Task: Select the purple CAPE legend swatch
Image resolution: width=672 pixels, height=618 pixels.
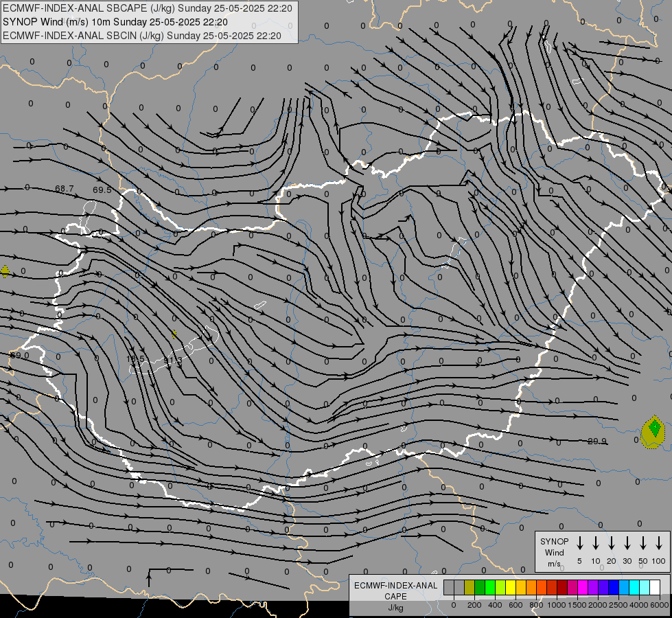Action: pos(592,587)
